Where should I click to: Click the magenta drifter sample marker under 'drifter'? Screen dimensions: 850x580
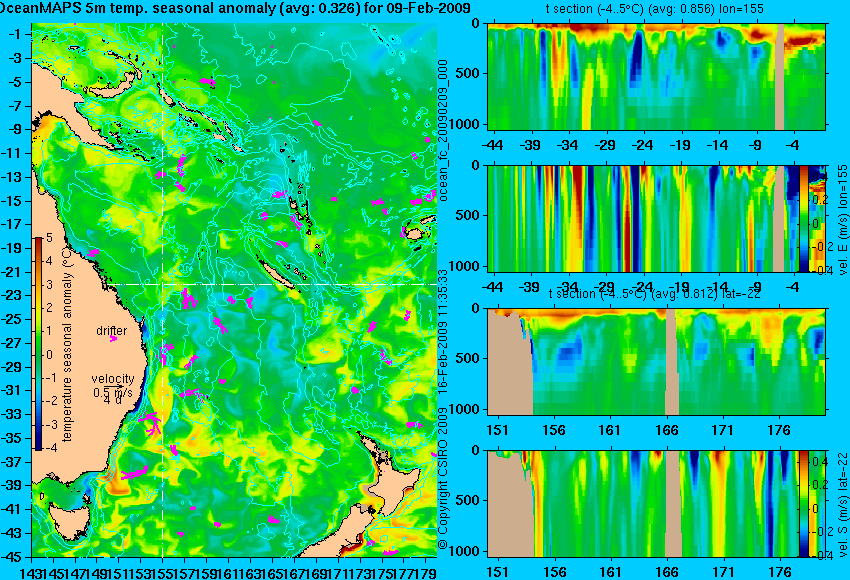tap(113, 339)
